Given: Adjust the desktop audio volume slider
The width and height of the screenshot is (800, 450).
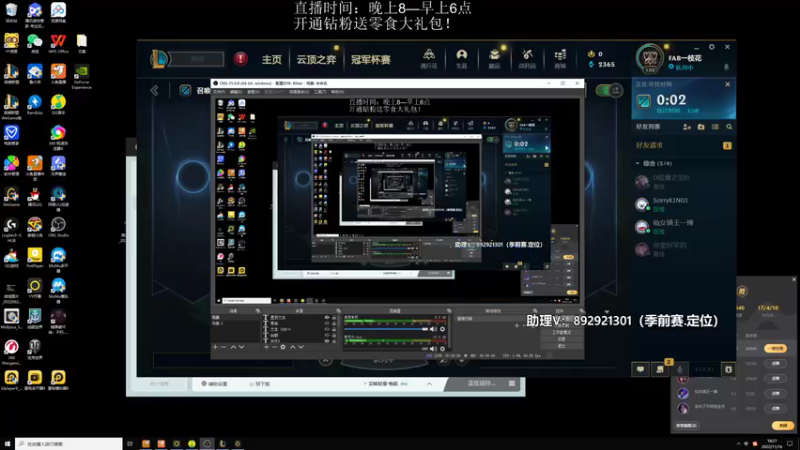Looking at the screenshot, I should click(387, 329).
